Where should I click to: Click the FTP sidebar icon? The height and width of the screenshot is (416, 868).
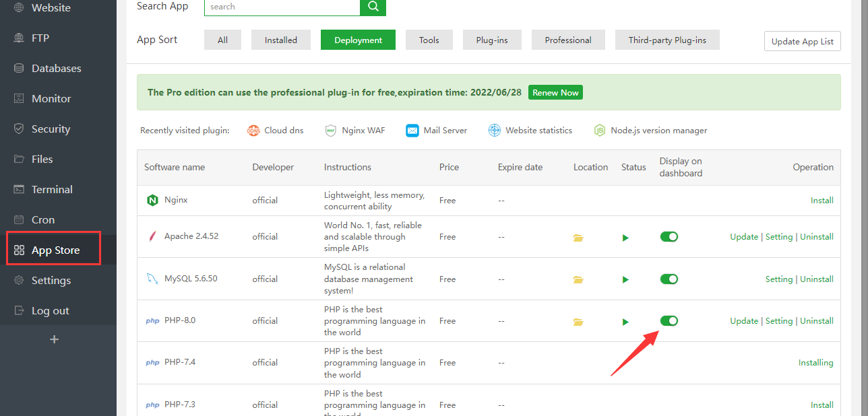point(19,38)
